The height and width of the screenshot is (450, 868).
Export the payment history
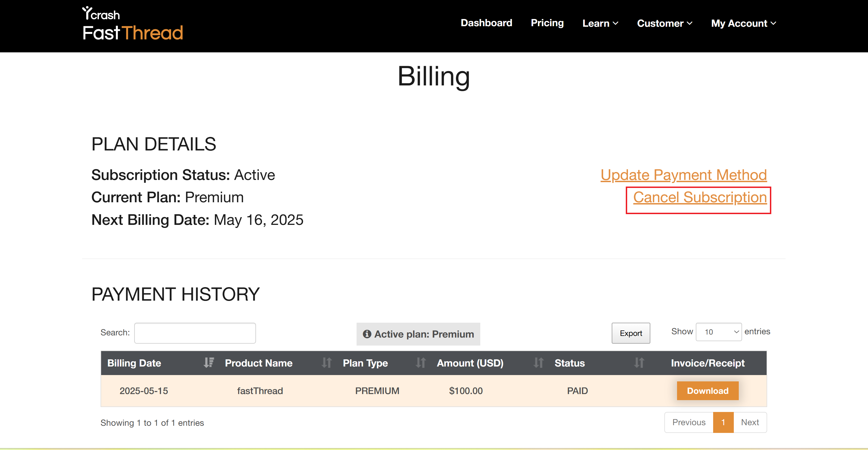pos(631,333)
